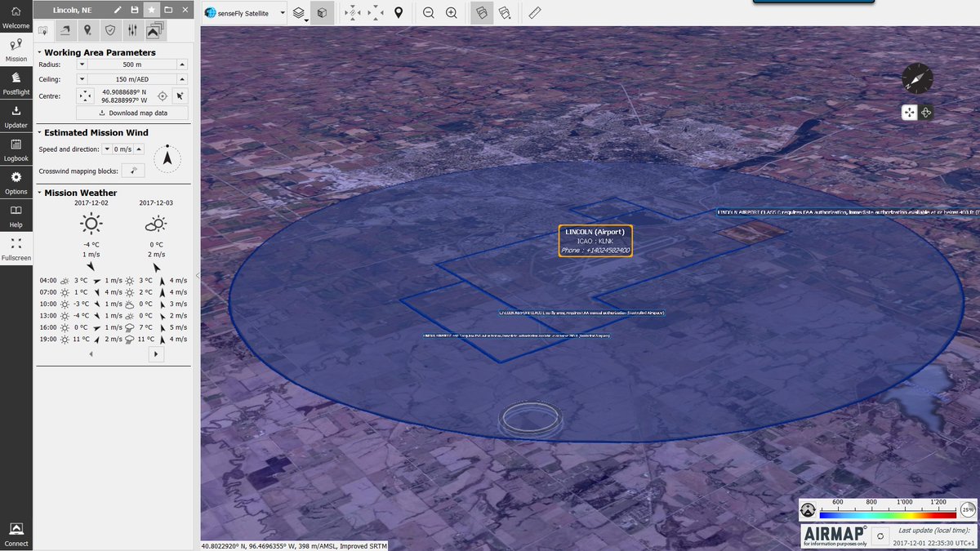
Task: Zoom out the map
Action: pyautogui.click(x=429, y=13)
